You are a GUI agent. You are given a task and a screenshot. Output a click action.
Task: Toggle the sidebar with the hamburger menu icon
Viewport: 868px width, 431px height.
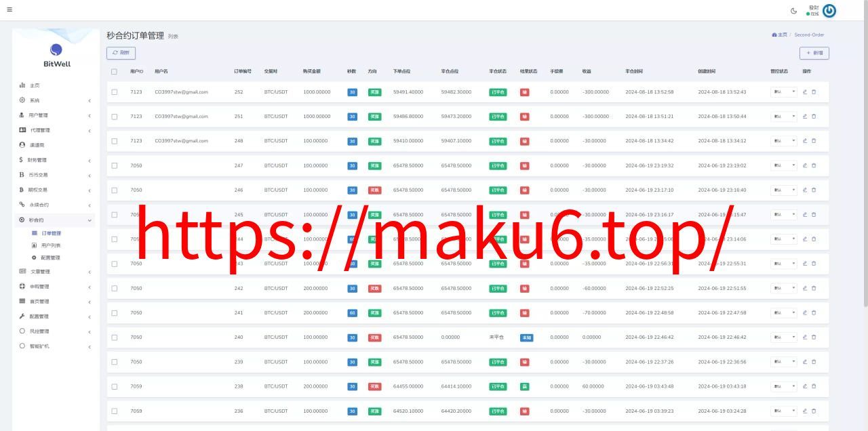pyautogui.click(x=9, y=10)
